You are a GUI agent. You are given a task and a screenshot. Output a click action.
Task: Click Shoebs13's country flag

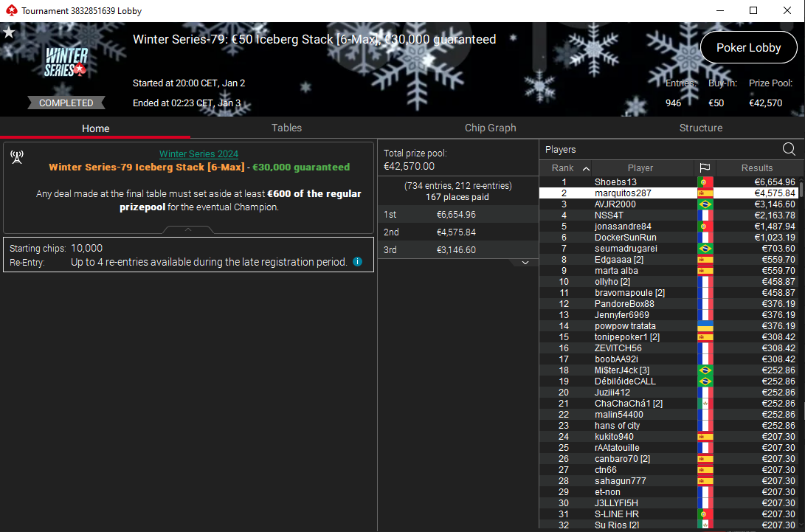tap(705, 182)
